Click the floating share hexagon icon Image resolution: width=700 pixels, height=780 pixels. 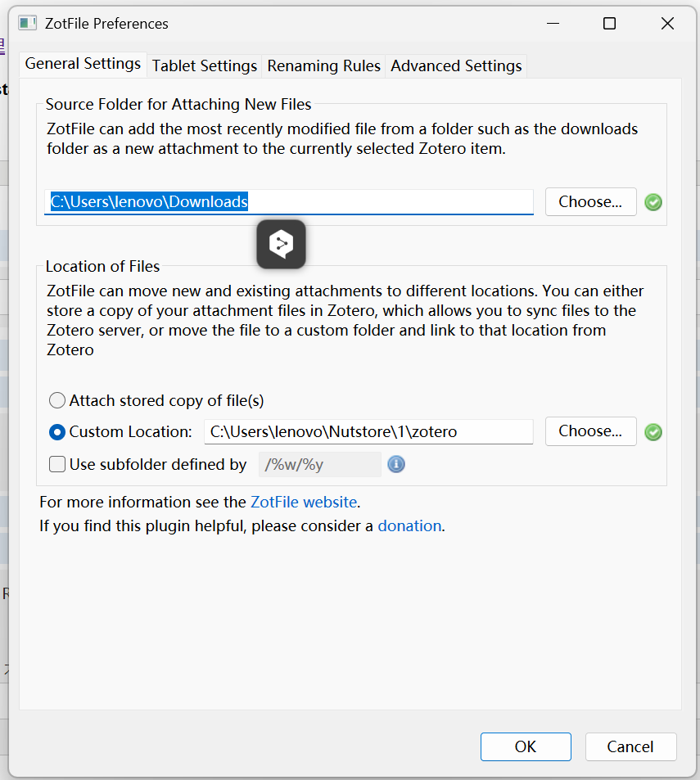pyautogui.click(x=281, y=244)
